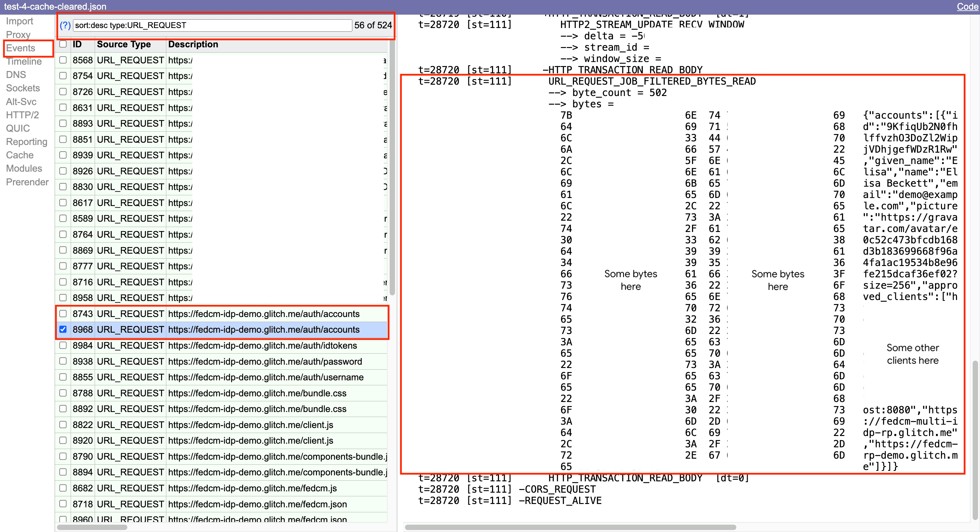Open the Modules panel in sidebar
The width and height of the screenshot is (980, 532).
pyautogui.click(x=24, y=169)
